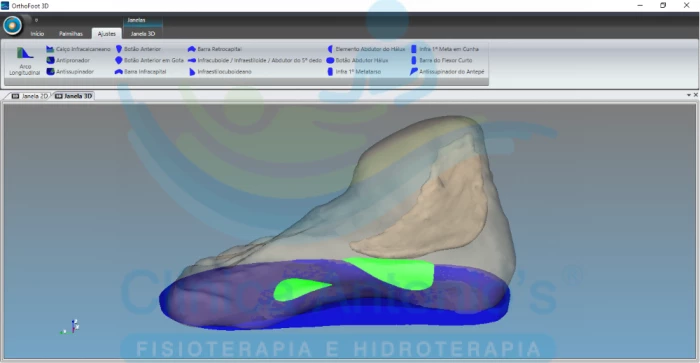This screenshot has width=700, height=363.
Task: Add an Infraestilocuboideano element
Action: pyautogui.click(x=220, y=71)
